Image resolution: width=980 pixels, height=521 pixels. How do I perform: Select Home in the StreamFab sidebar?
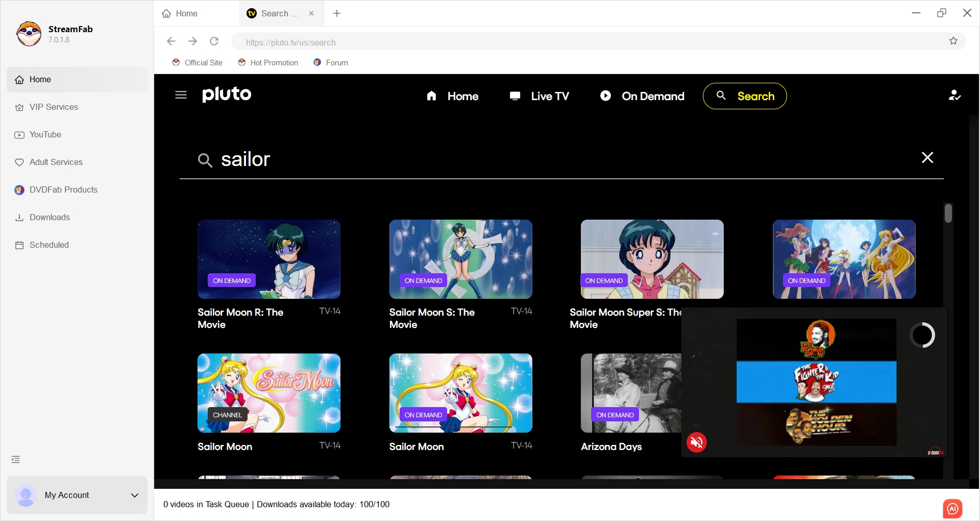point(77,80)
